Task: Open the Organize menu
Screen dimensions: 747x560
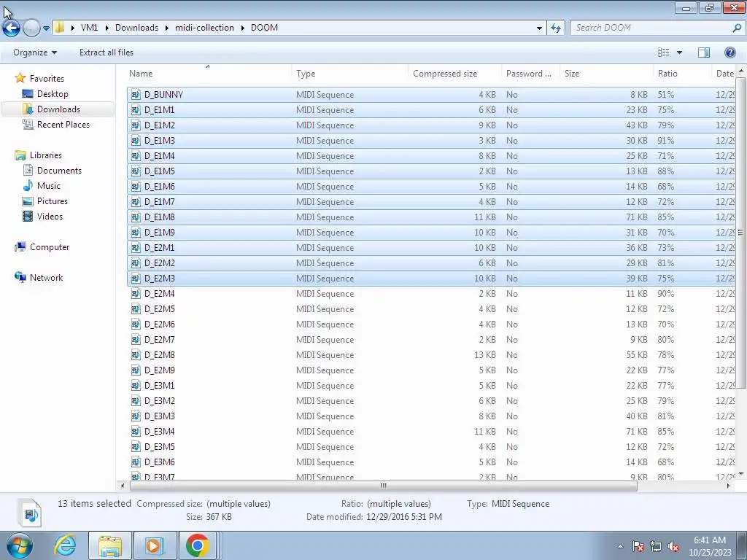Action: click(35, 52)
